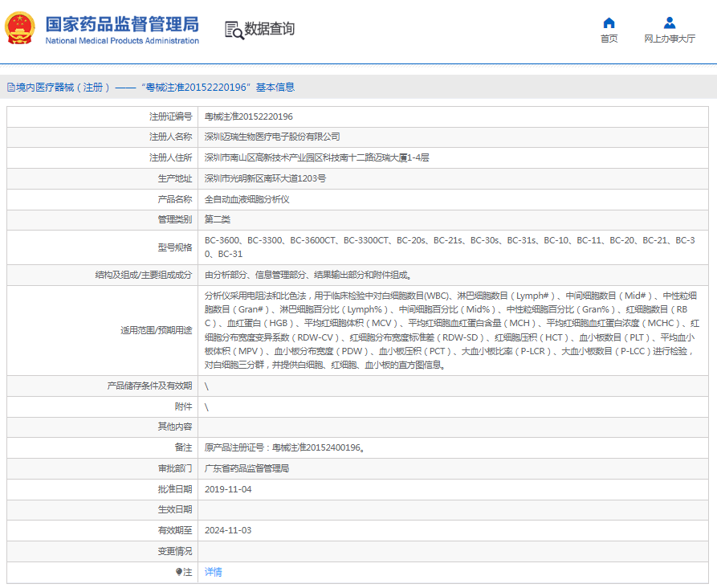
Task: Click the 国家药品监督管理局 site title
Action: (x=122, y=23)
